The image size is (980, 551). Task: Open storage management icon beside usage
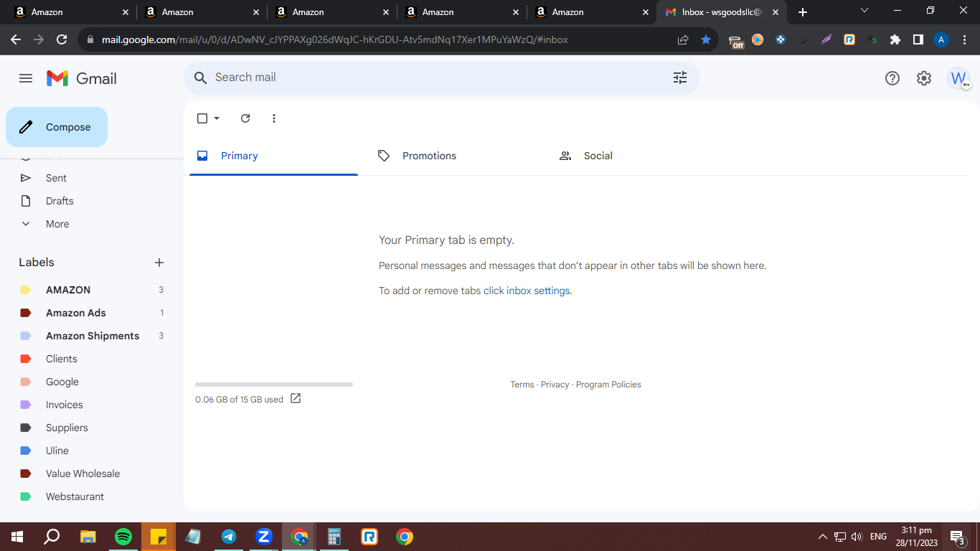(296, 398)
